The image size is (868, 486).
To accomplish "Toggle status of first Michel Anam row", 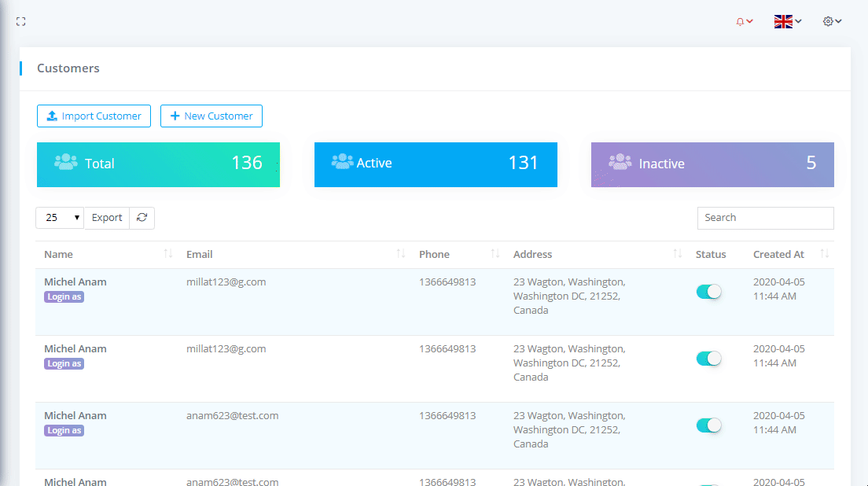I will (708, 292).
